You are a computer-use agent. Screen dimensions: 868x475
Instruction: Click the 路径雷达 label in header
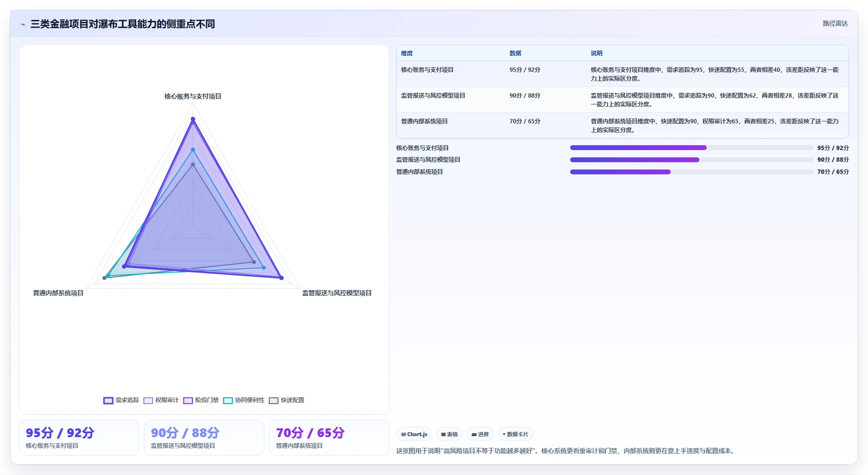835,23
